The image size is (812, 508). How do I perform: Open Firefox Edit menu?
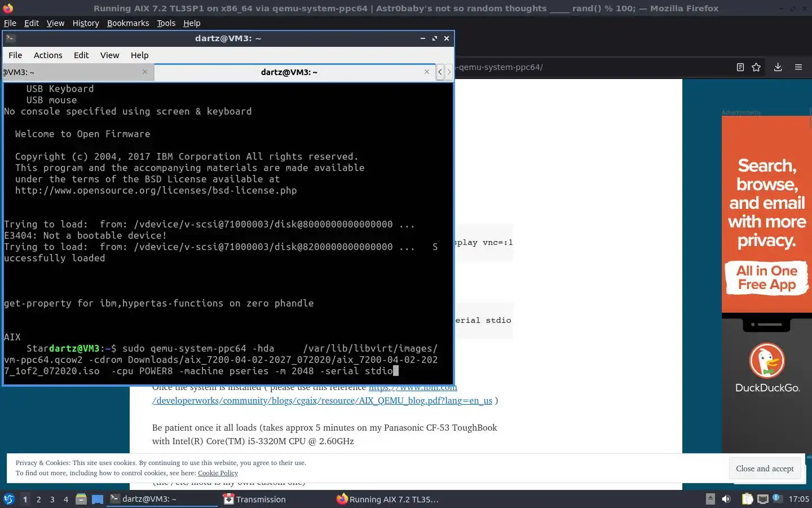coord(32,23)
